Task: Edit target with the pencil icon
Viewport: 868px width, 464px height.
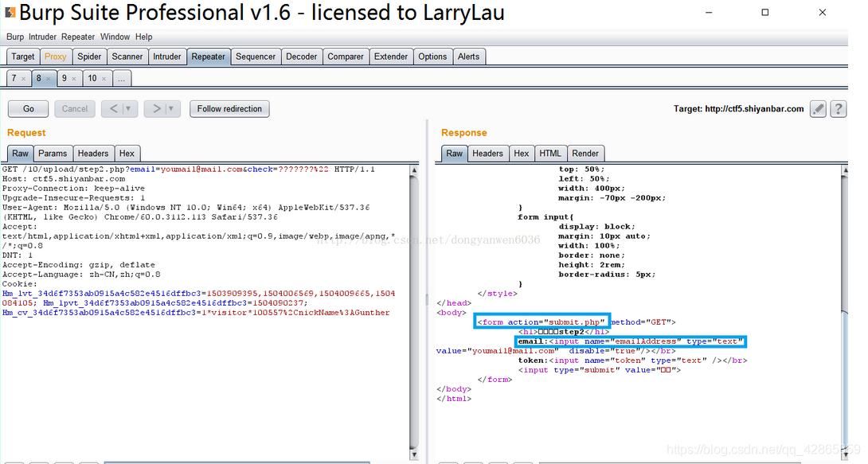Action: pyautogui.click(x=818, y=109)
